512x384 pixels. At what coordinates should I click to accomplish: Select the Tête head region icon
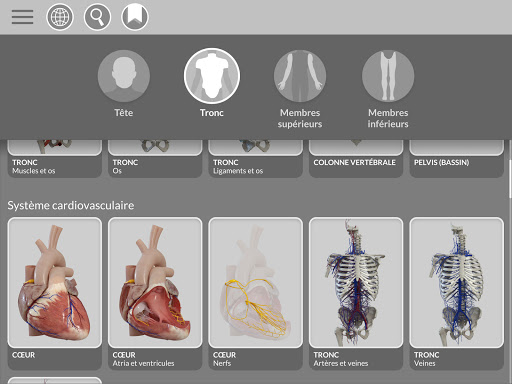(124, 76)
